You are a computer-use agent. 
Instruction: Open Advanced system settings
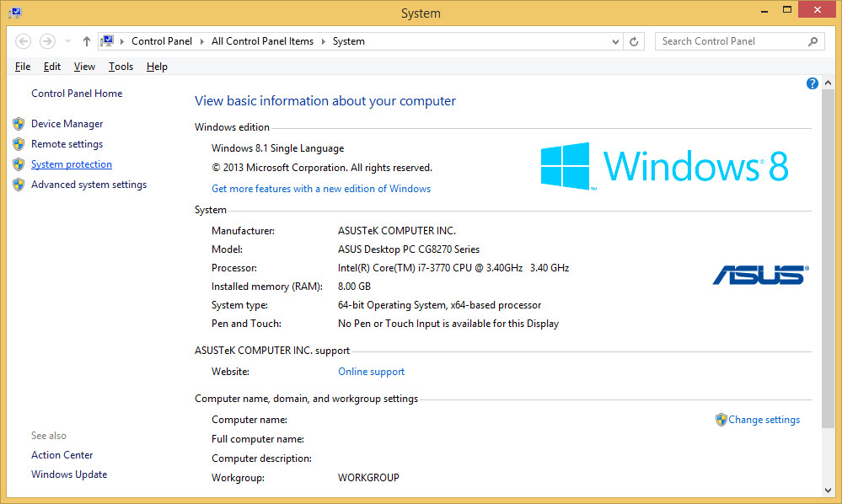tap(88, 185)
